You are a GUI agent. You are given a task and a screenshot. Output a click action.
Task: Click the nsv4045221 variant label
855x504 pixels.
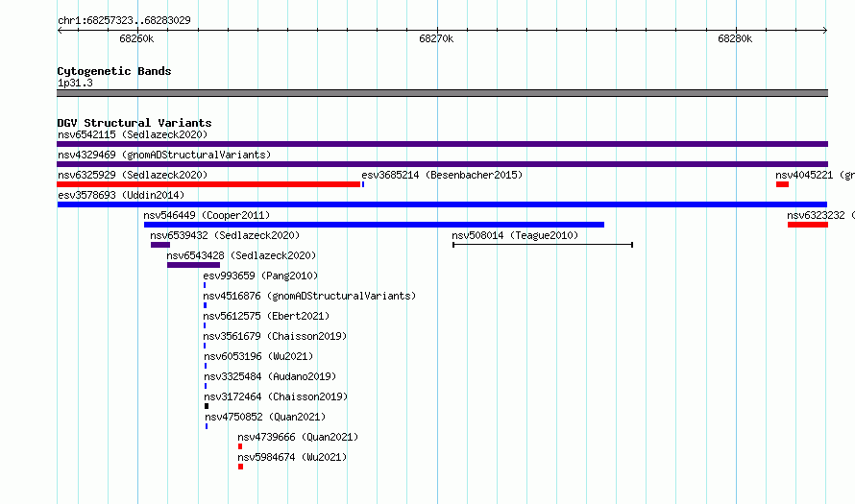point(815,175)
